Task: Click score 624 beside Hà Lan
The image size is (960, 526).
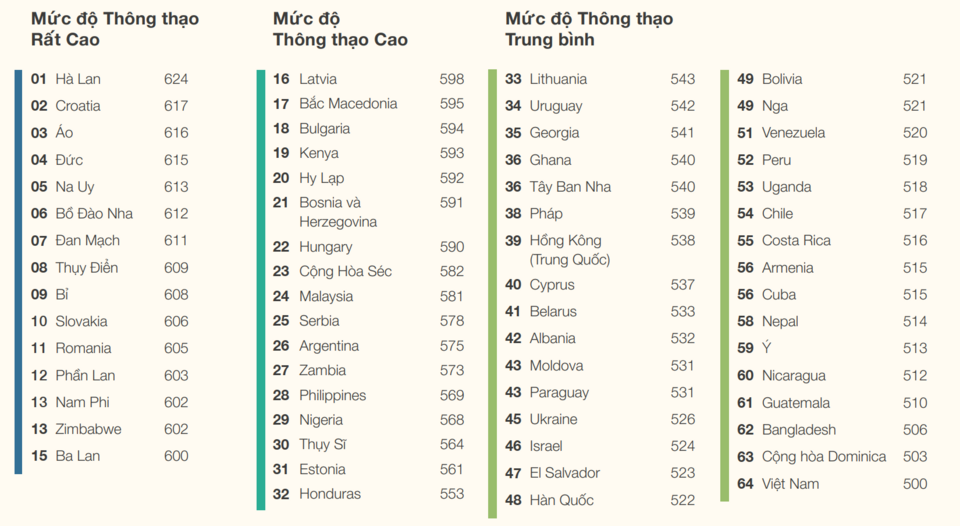Action: pos(176,79)
